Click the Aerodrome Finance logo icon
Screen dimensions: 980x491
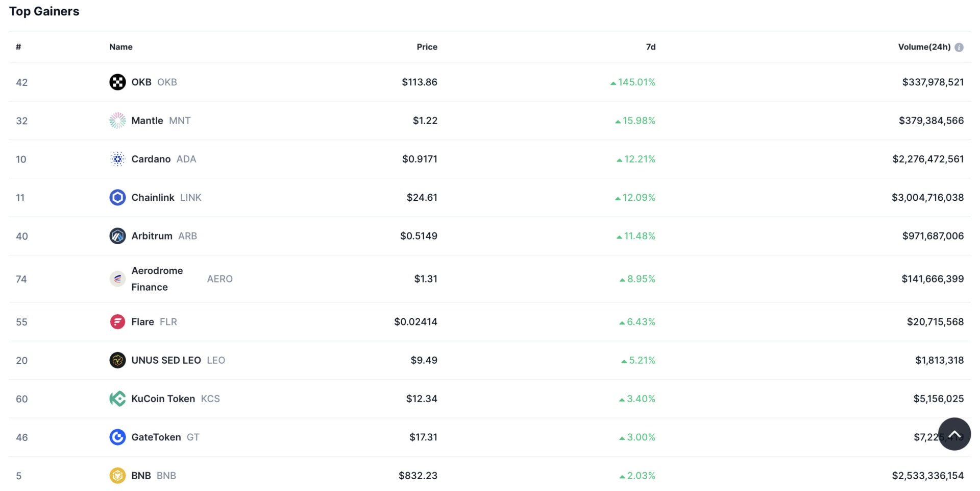tap(117, 279)
